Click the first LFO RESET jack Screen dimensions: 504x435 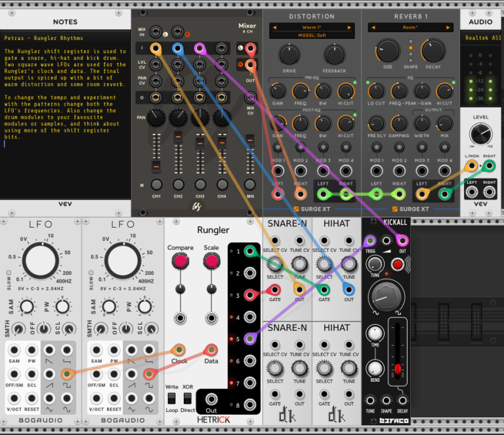pos(31,398)
